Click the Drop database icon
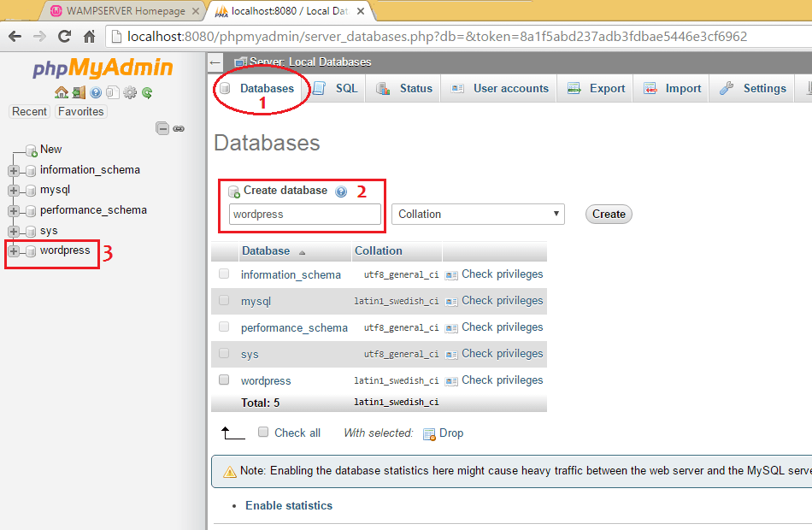 (429, 434)
